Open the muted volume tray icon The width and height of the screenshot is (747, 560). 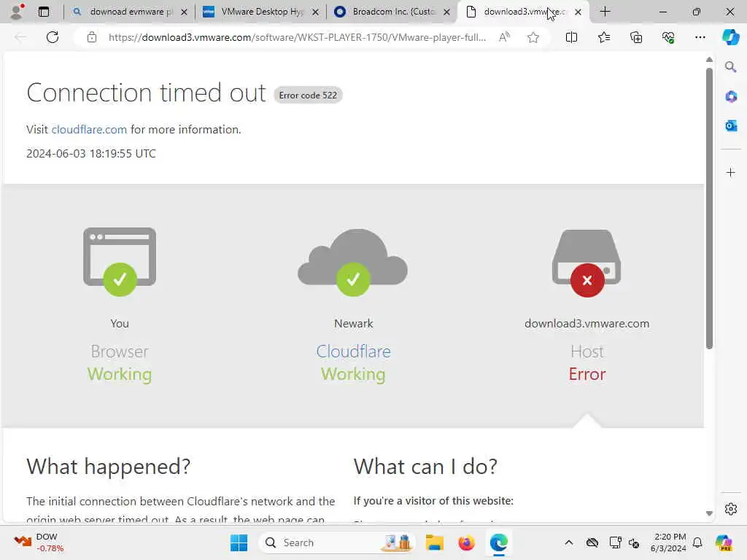634,542
